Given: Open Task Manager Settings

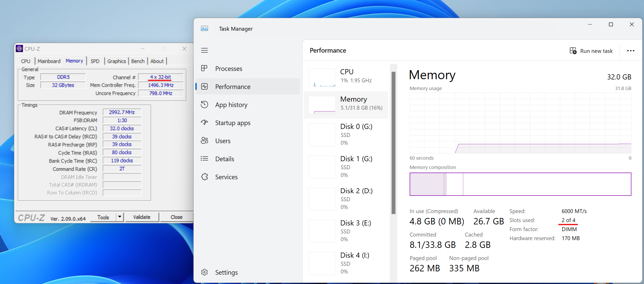Looking at the screenshot, I should (x=248, y=272).
